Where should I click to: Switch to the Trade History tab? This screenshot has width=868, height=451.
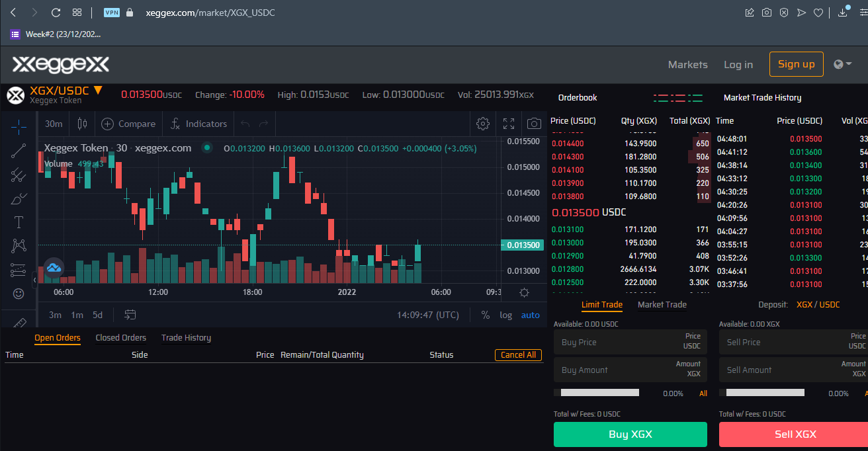(187, 338)
